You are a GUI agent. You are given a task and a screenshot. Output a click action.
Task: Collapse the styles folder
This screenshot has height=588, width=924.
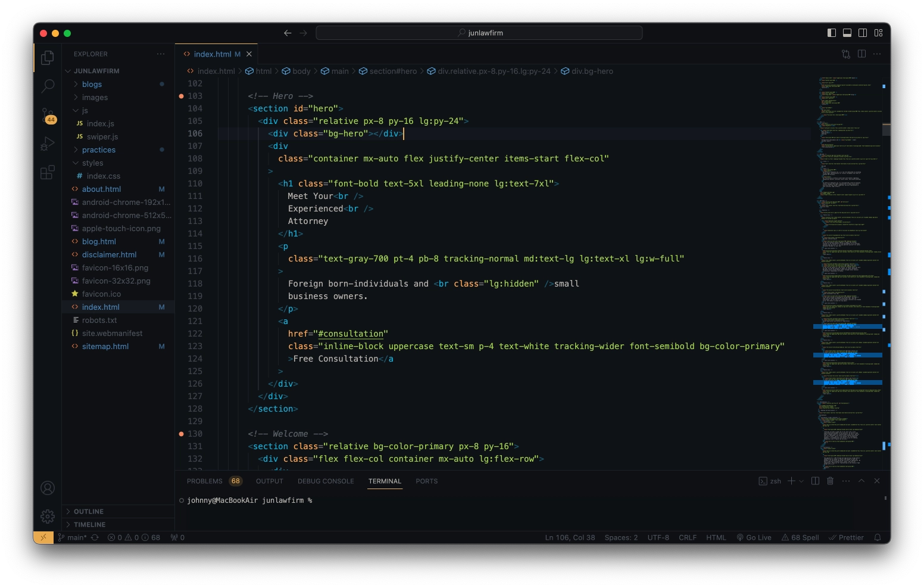point(118,163)
